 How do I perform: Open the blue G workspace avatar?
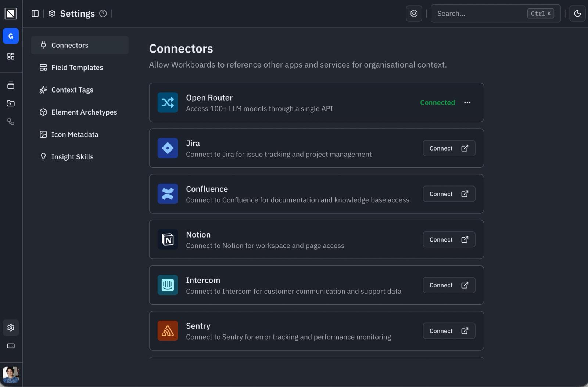[11, 36]
